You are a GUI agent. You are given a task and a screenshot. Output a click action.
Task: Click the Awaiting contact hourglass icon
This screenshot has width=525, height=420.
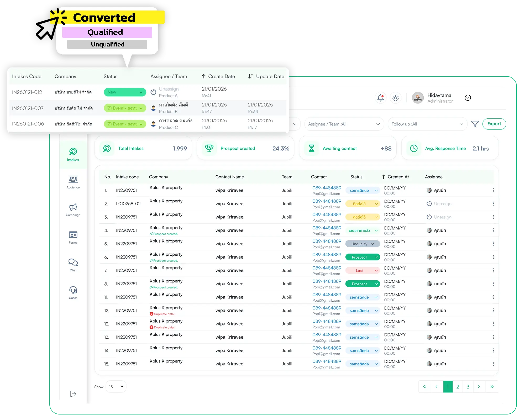pyautogui.click(x=311, y=148)
